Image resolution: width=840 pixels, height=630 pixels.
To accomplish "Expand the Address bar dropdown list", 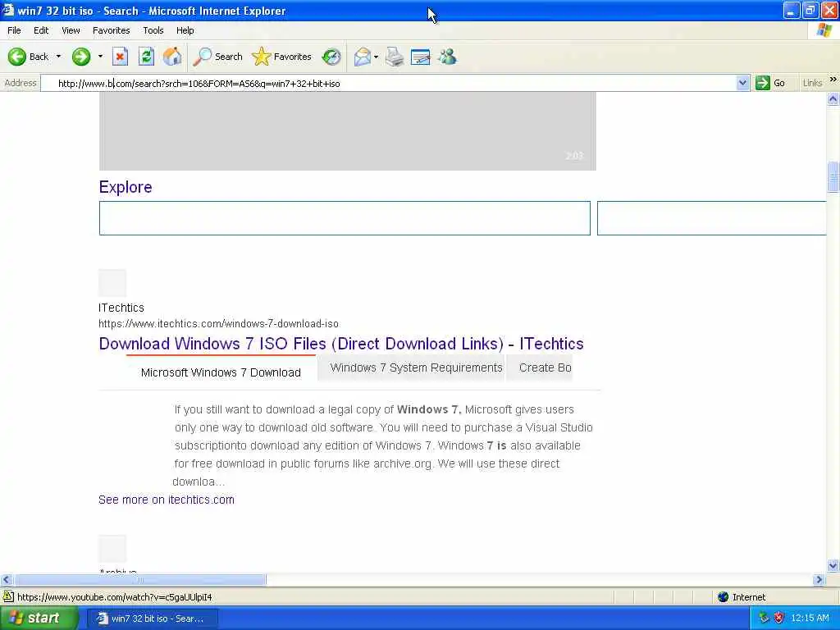I will 742,83.
